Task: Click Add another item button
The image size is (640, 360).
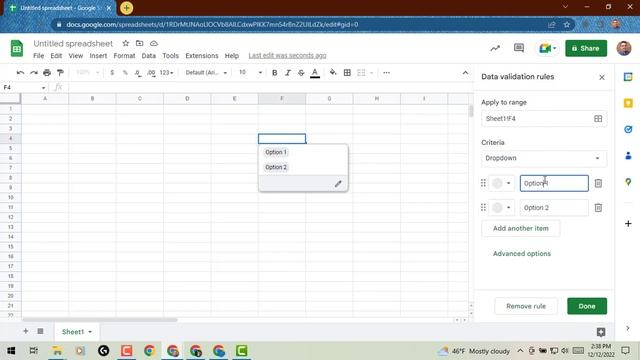Action: click(x=521, y=229)
